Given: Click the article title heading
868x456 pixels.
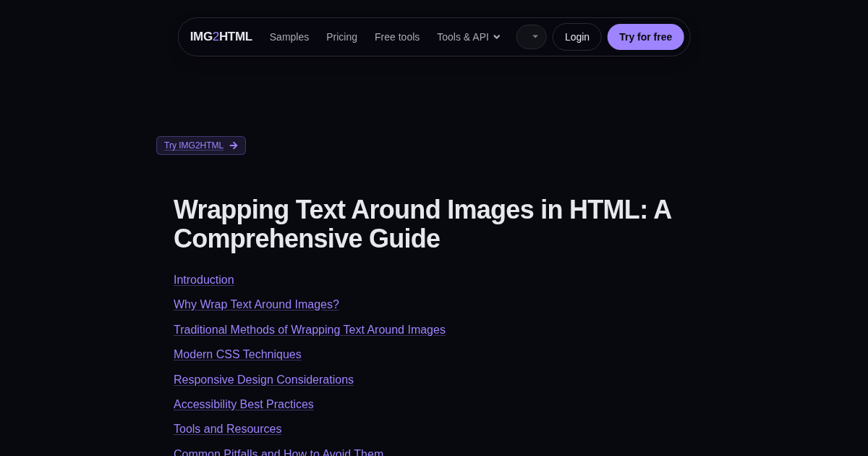Looking at the screenshot, I should click(x=422, y=224).
